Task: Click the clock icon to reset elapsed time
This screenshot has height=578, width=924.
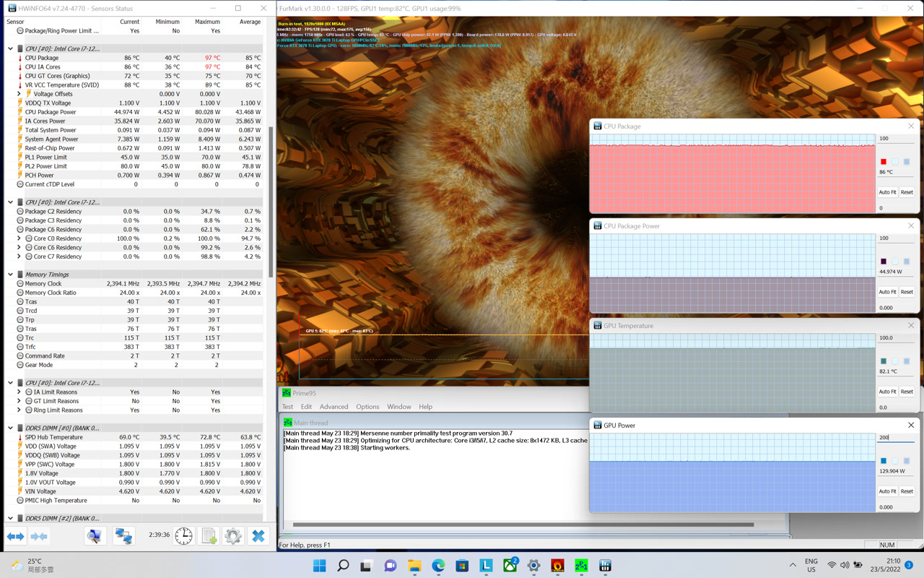Action: pyautogui.click(x=184, y=535)
